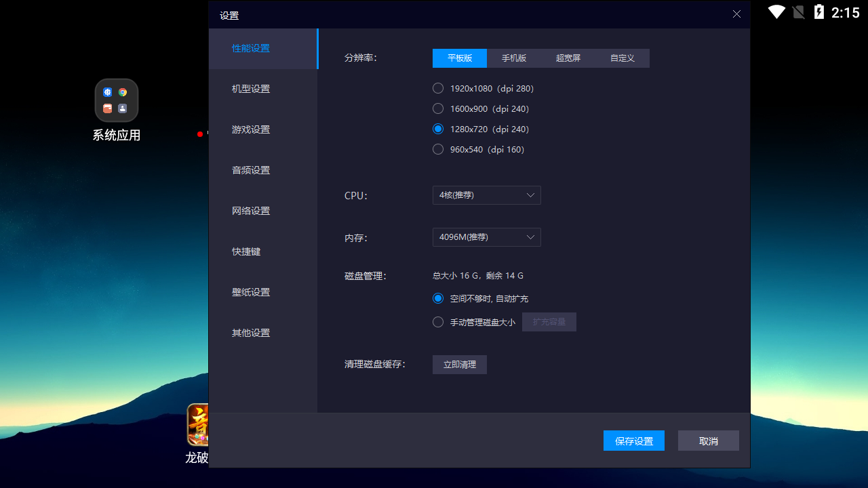Open the 系统应用 folder icon
This screenshot has height=488, width=868.
pos(117,100)
